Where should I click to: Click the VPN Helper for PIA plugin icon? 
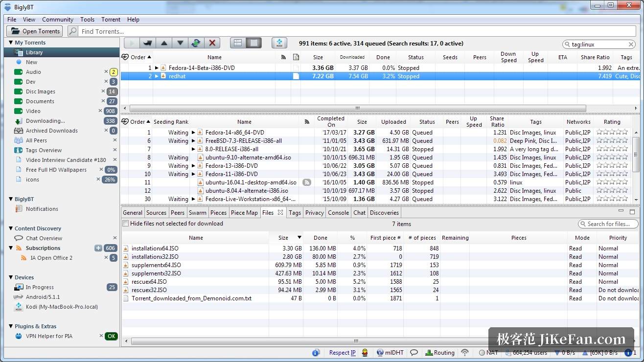[19, 336]
